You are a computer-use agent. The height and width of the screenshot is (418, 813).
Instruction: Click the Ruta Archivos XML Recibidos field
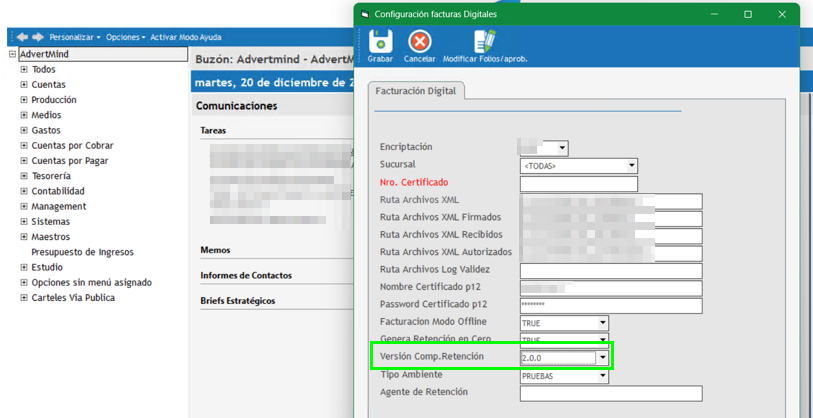click(611, 236)
